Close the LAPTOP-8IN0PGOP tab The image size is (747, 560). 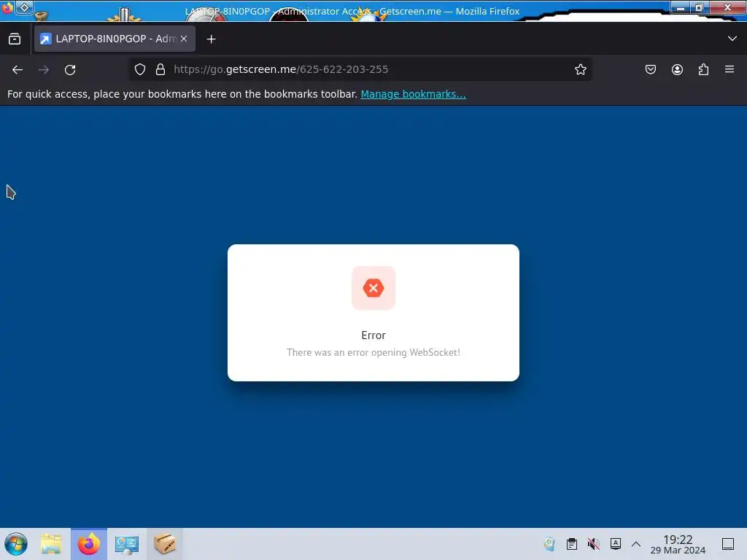[x=184, y=39]
